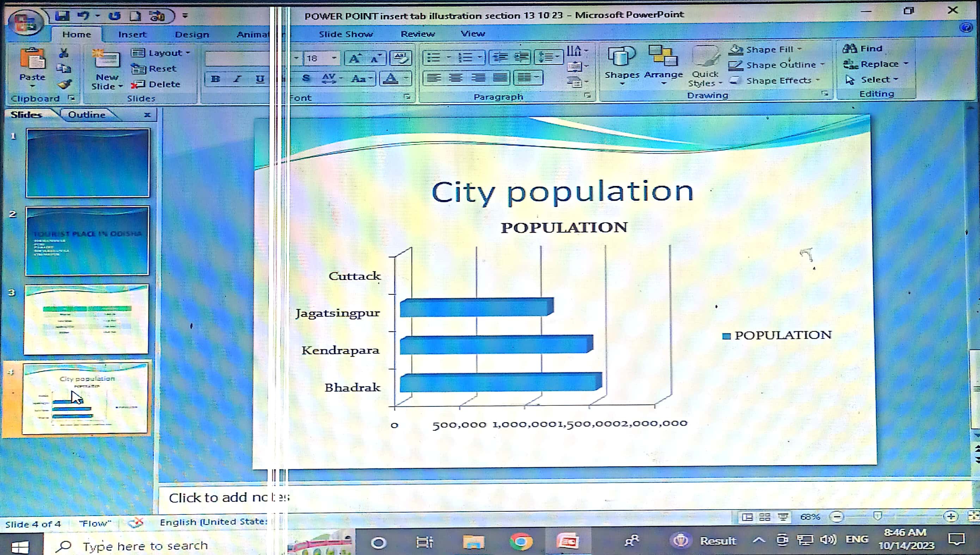Toggle Italic formatting button
The image size is (980, 555).
tap(237, 79)
